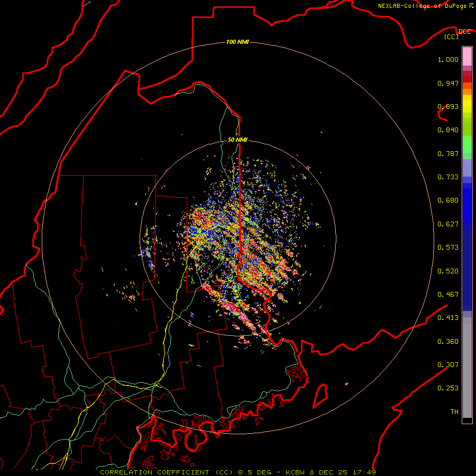Click the "100 NMI" range ring label
The image size is (476, 476).
coord(237,42)
